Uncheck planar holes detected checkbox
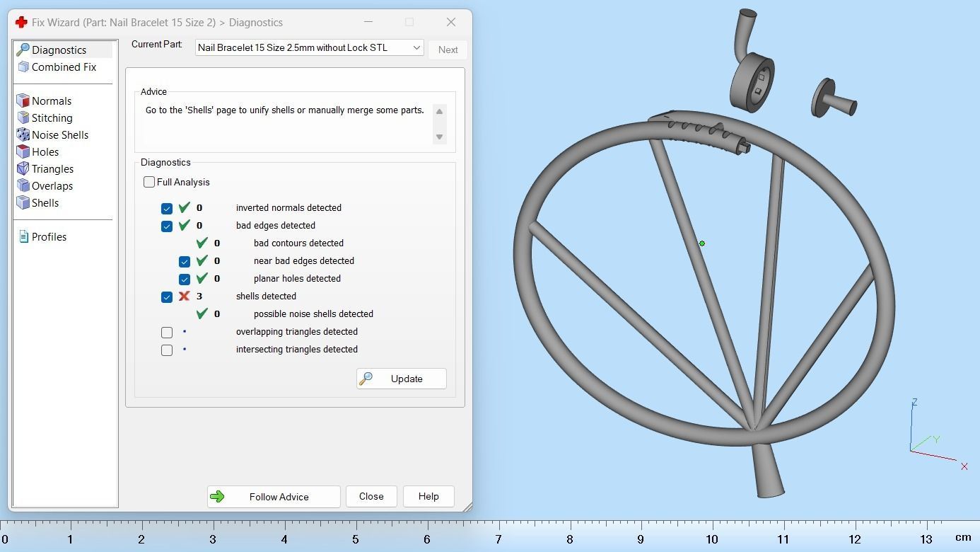This screenshot has width=980, height=552. (x=185, y=279)
